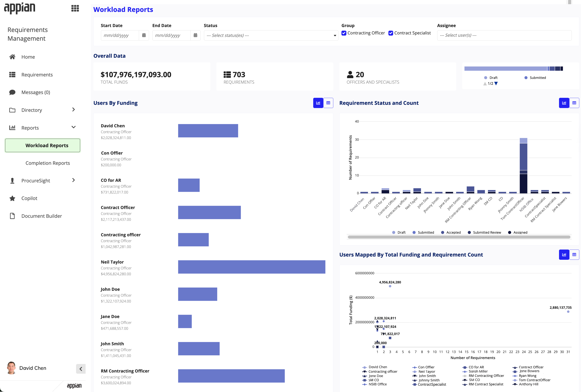The width and height of the screenshot is (581, 392).
Task: Click the End Date input field
Action: coord(171,35)
